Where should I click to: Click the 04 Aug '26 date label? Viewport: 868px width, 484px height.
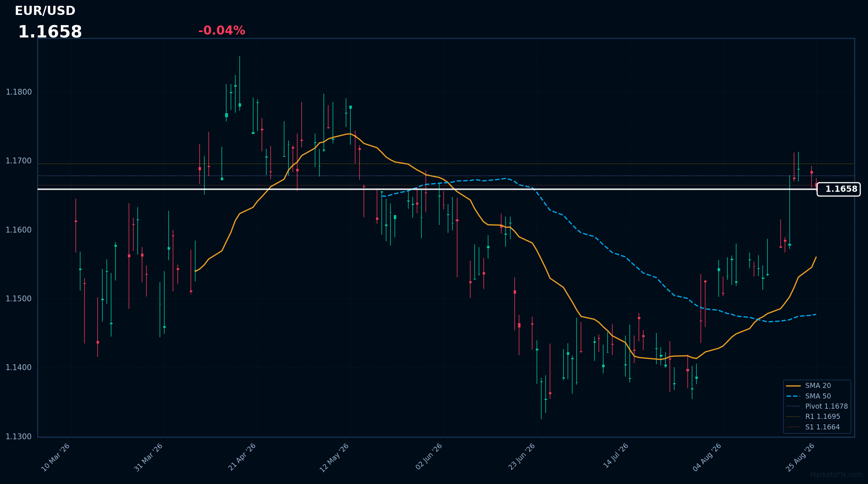tap(707, 457)
